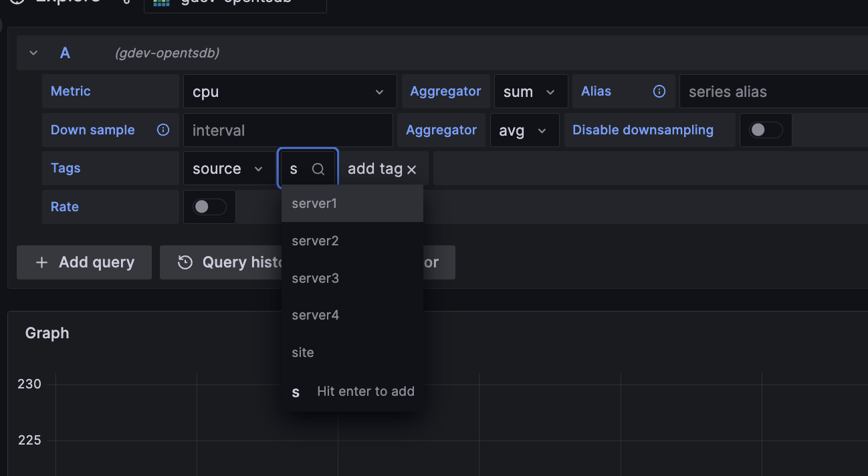Collapse query row A with the chevron
868x476 pixels.
pos(32,52)
